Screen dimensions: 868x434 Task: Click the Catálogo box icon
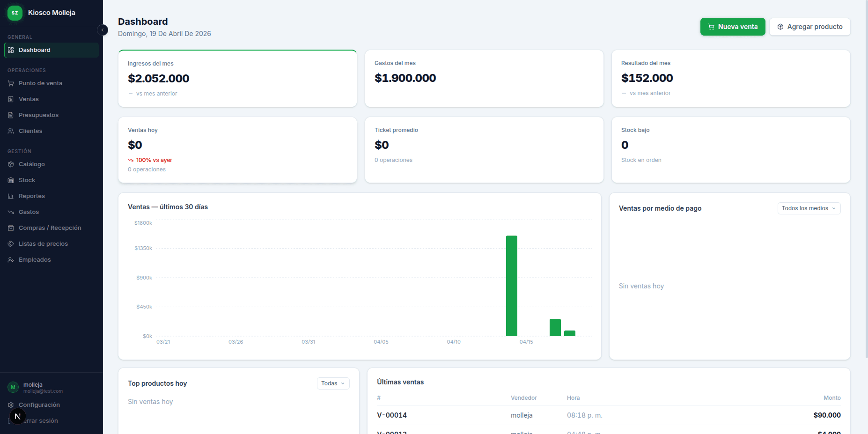coord(11,164)
